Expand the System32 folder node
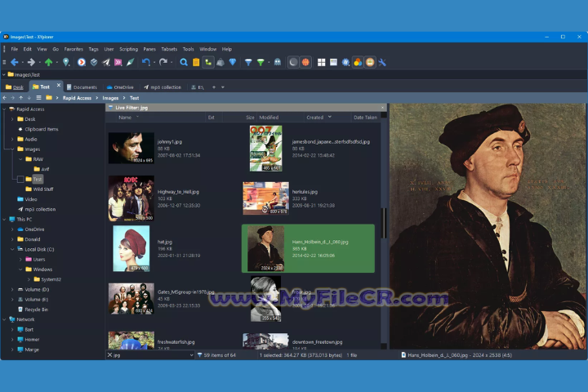Image resolution: width=588 pixels, height=392 pixels. click(29, 279)
